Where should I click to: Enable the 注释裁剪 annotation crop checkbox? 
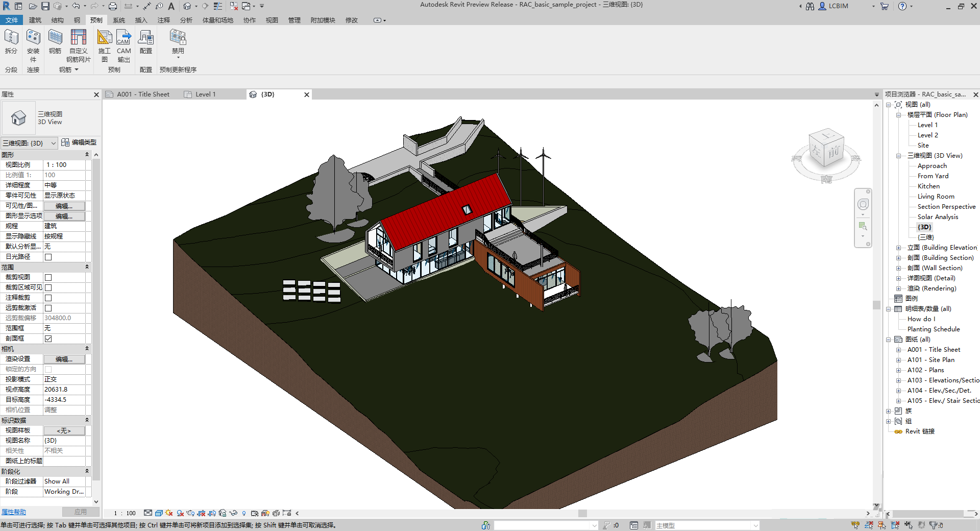[x=48, y=298]
